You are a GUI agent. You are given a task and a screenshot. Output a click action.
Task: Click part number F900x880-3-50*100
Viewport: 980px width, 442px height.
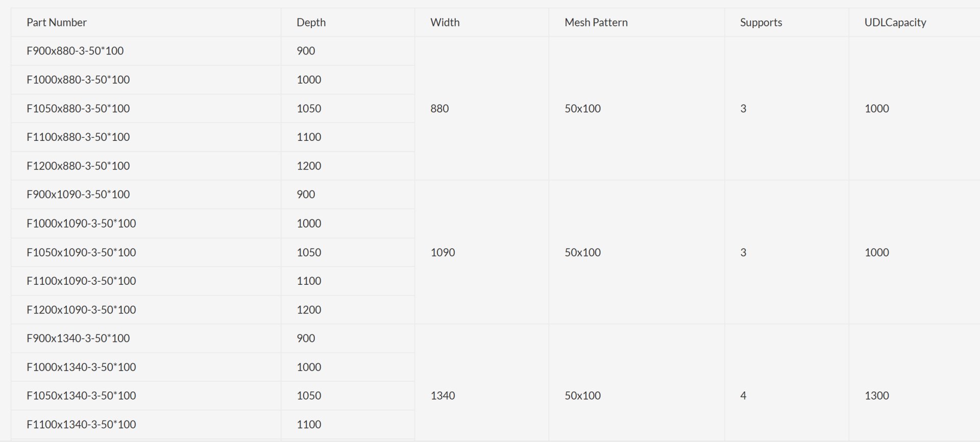(x=75, y=51)
